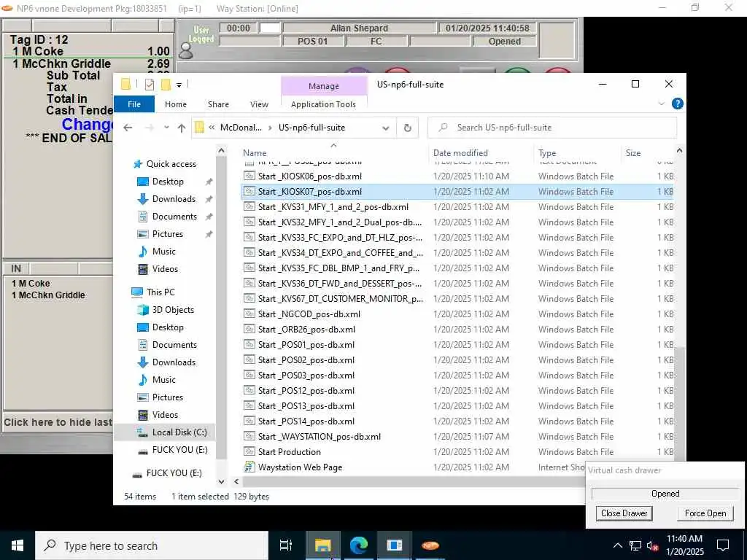Viewport: 747px width, 560px height.
Task: Launch Microsoft Edge from taskbar
Action: [358, 545]
